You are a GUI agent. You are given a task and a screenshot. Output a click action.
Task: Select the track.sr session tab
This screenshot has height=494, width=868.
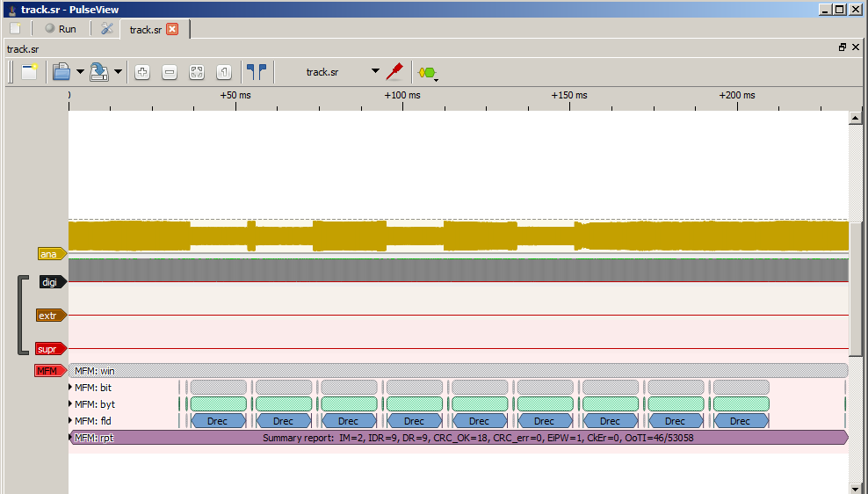[146, 29]
